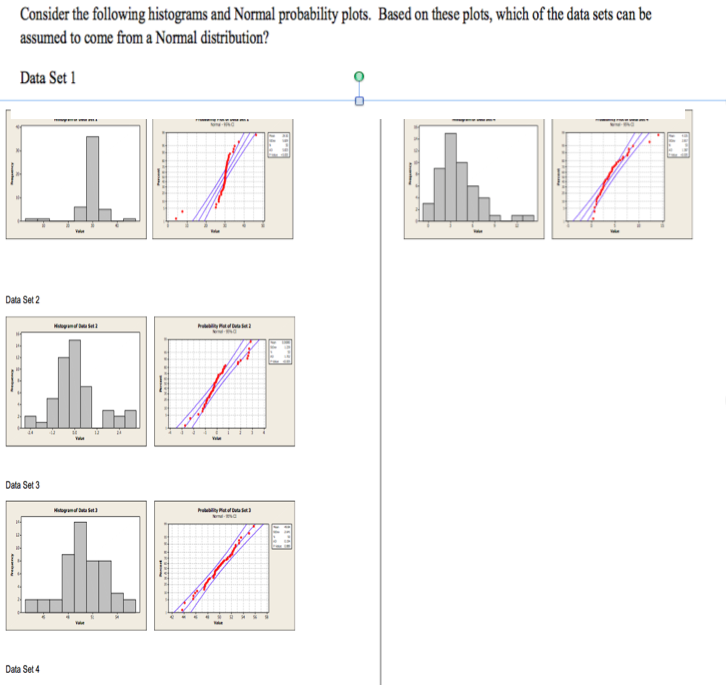
Task: Click the statistics legend box in Data Set 2 plot
Action: (281, 352)
